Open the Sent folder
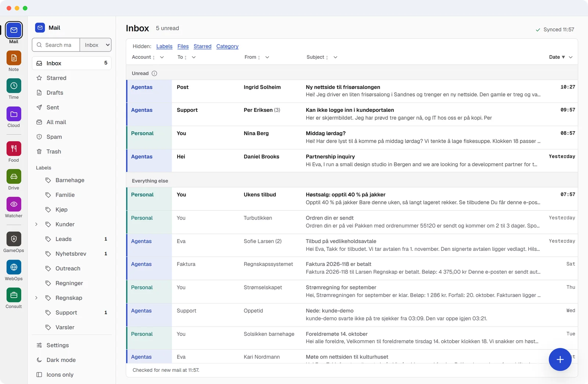The image size is (588, 384). (72, 107)
